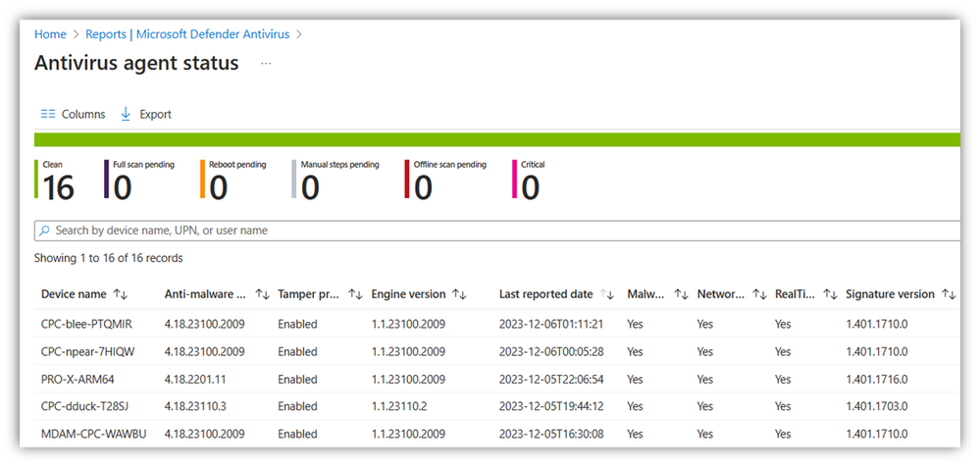Click signature version 1.401.1703.0

[x=877, y=406]
